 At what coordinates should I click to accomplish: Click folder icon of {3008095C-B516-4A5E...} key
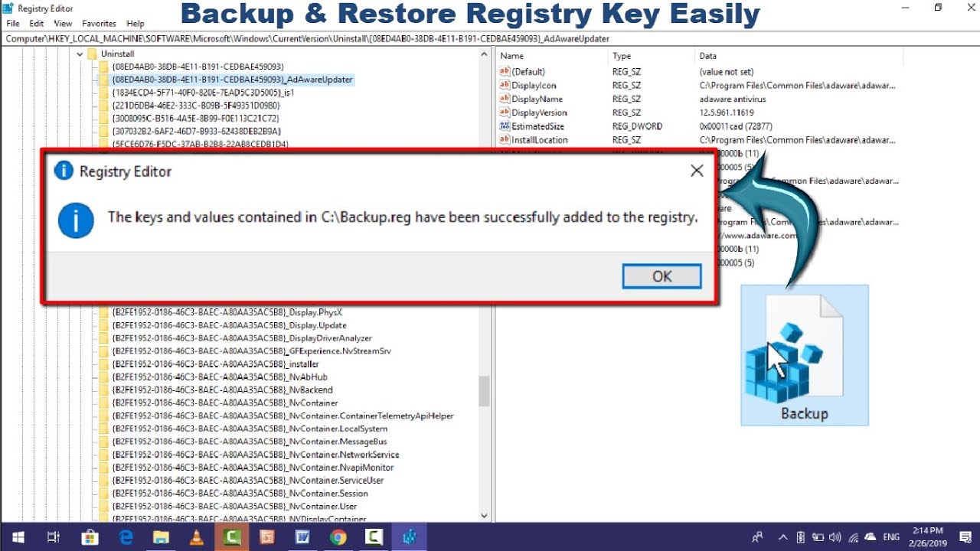pyautogui.click(x=104, y=119)
